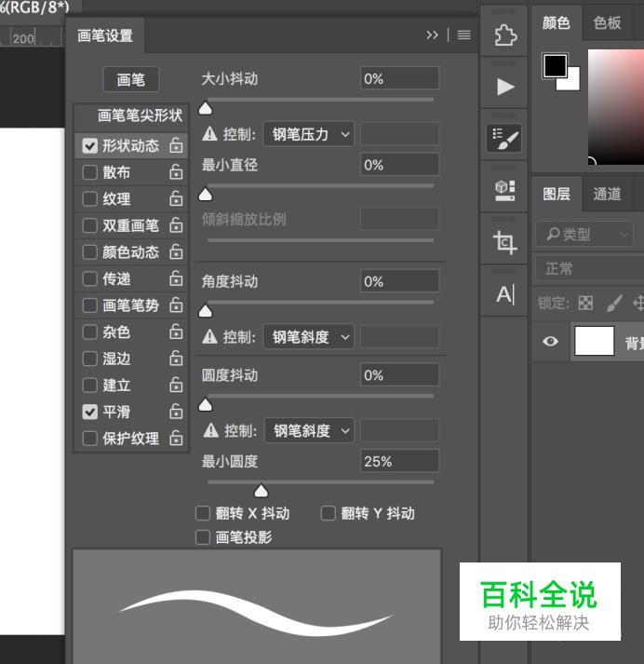Select 杂色 brush option row
Screen dimensions: 644x664
coord(131,332)
